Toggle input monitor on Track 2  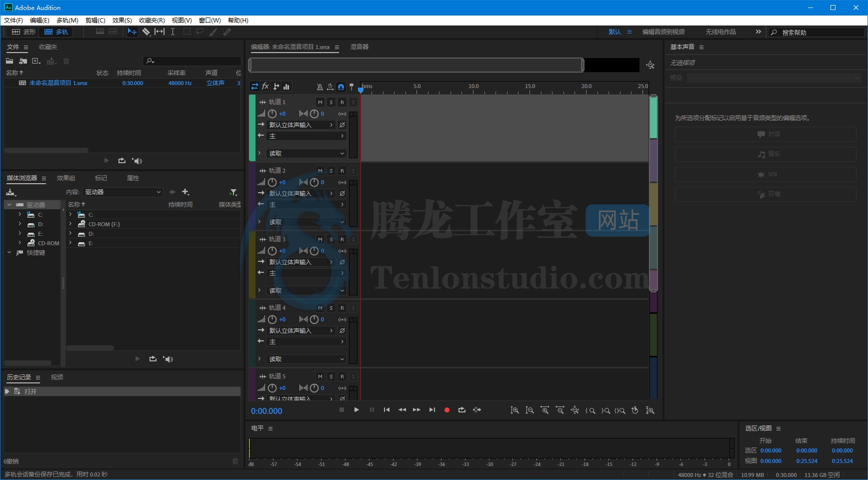click(x=353, y=171)
